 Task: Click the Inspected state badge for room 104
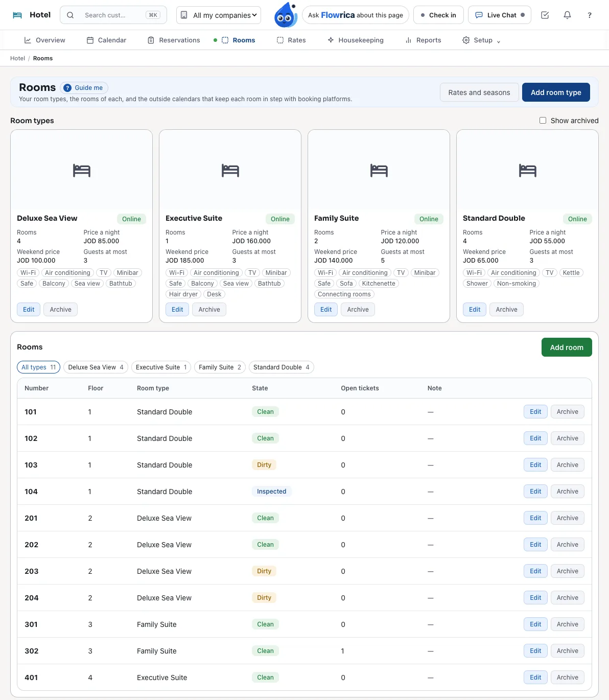[x=272, y=492]
